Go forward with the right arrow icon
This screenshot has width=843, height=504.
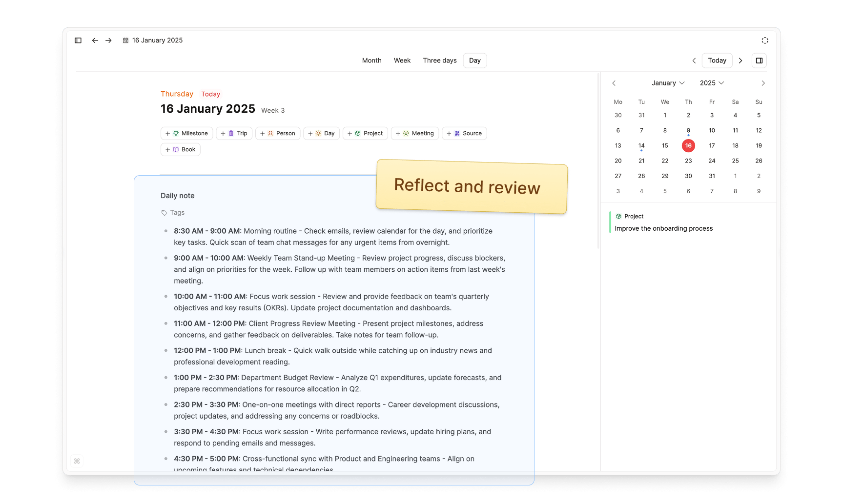tap(108, 40)
